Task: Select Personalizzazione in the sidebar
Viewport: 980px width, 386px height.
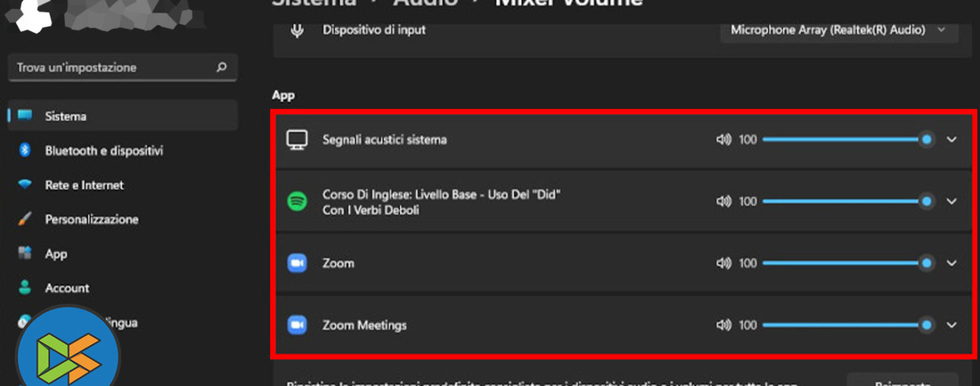Action: [x=91, y=219]
